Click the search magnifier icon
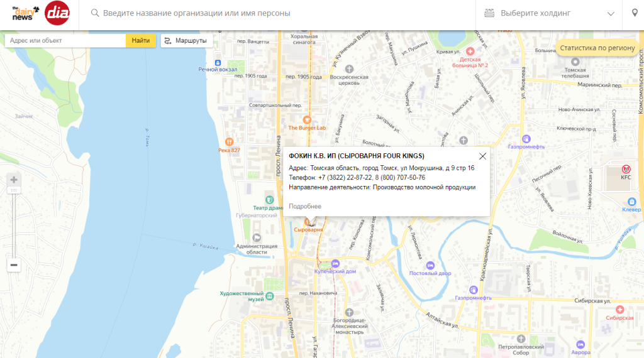644x358 pixels. tap(95, 13)
